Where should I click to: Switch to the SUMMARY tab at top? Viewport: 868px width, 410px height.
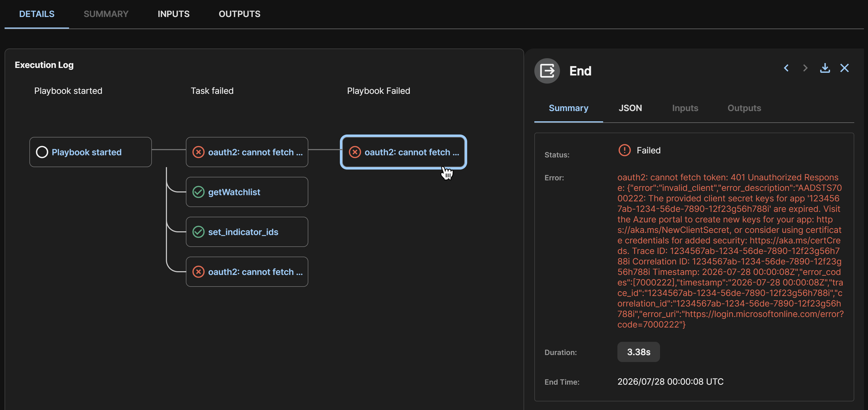pos(106,14)
